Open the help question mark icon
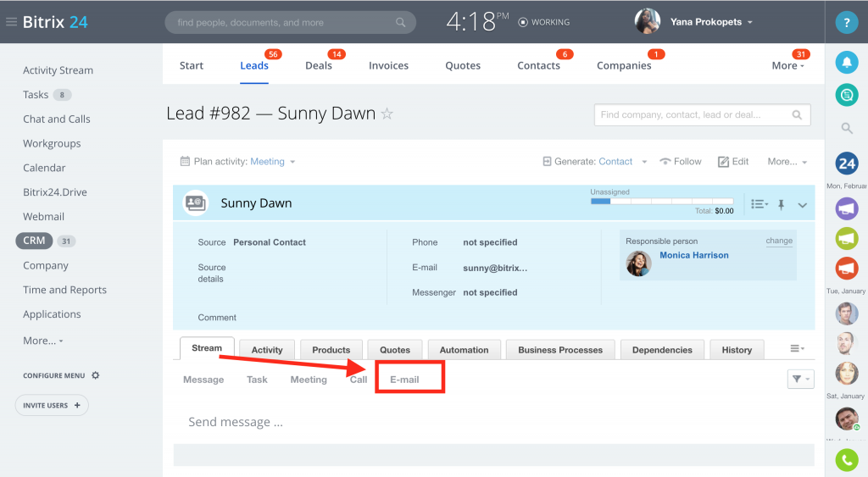Viewport: 868px width, 477px height. (847, 23)
